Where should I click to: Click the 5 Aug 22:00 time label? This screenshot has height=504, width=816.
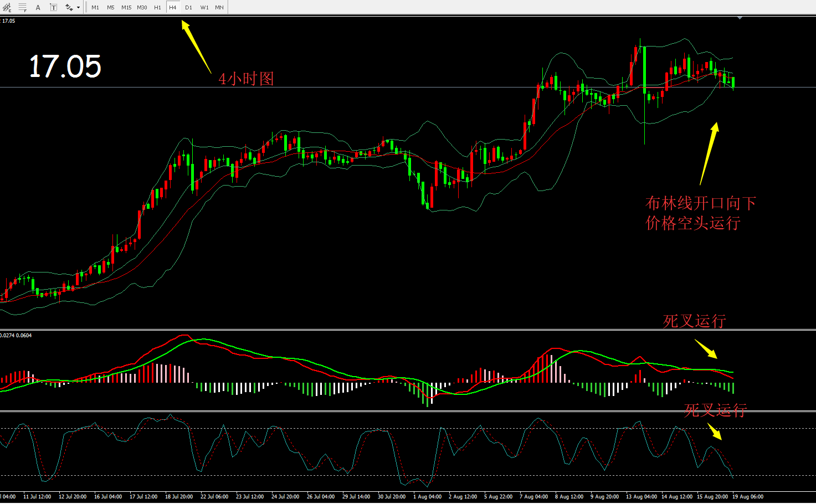[498, 497]
